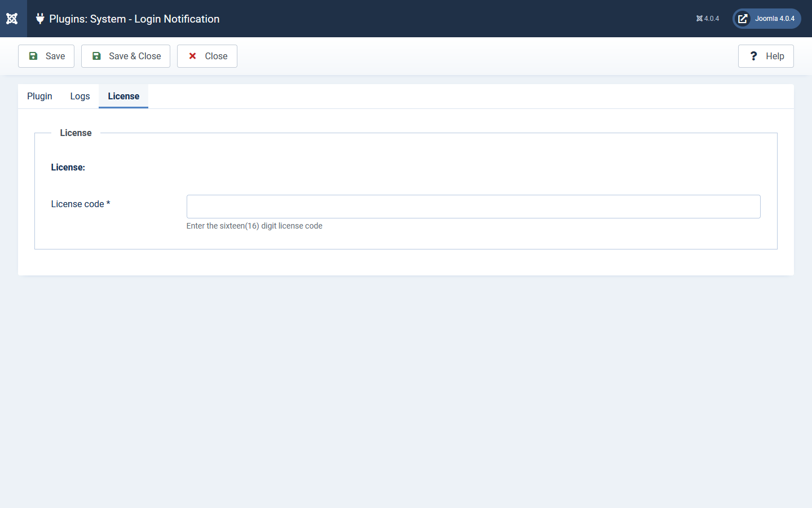This screenshot has width=812, height=508.
Task: Click the plug icon beside the title
Action: (x=40, y=19)
